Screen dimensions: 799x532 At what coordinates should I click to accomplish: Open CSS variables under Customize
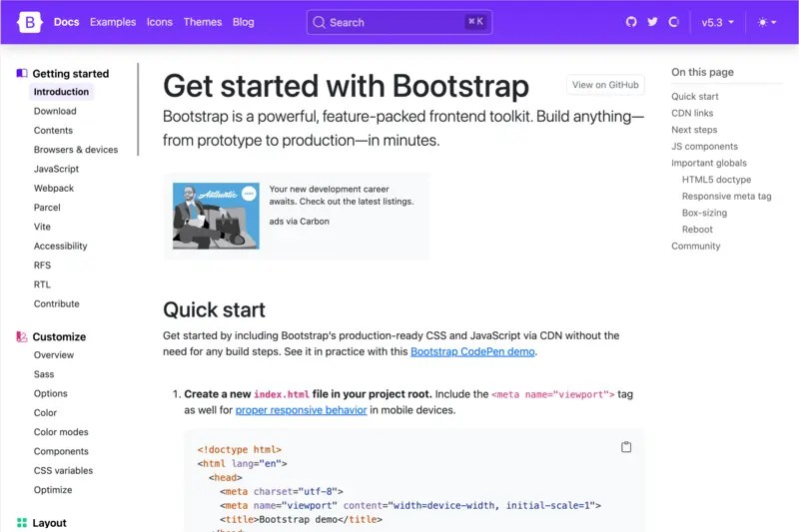(63, 471)
